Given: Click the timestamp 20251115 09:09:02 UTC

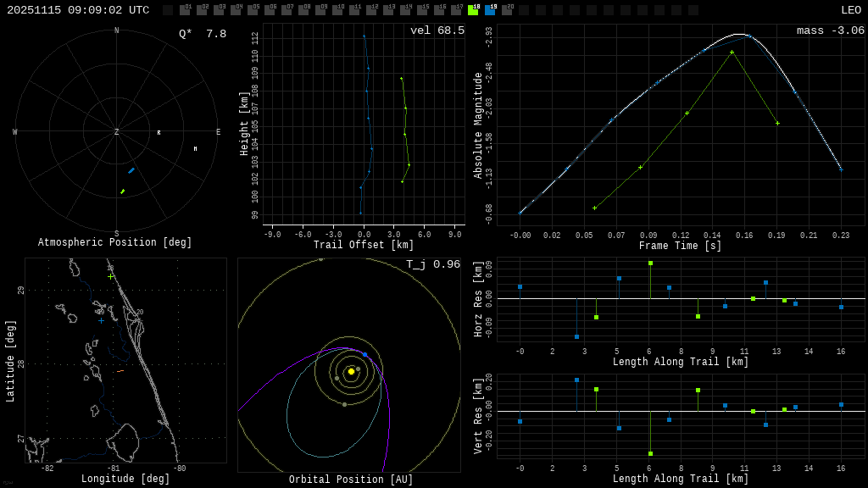Looking at the screenshot, I should 78,10.
